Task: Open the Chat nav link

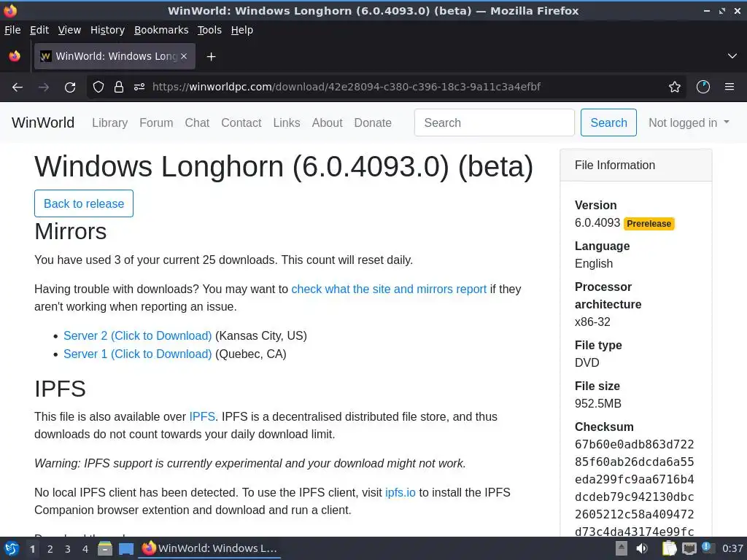Action: tap(197, 122)
